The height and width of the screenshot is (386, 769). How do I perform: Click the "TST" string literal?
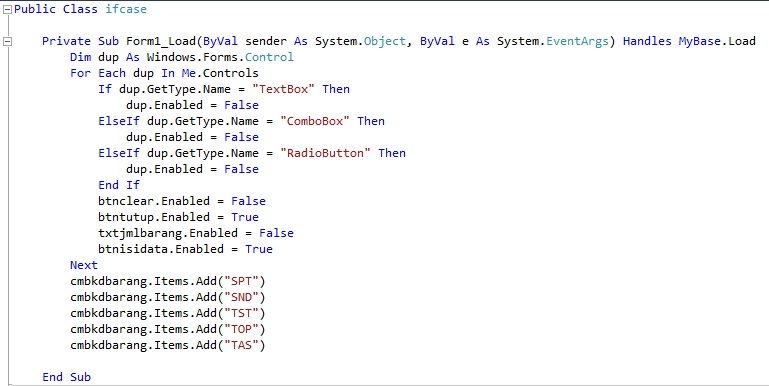241,313
